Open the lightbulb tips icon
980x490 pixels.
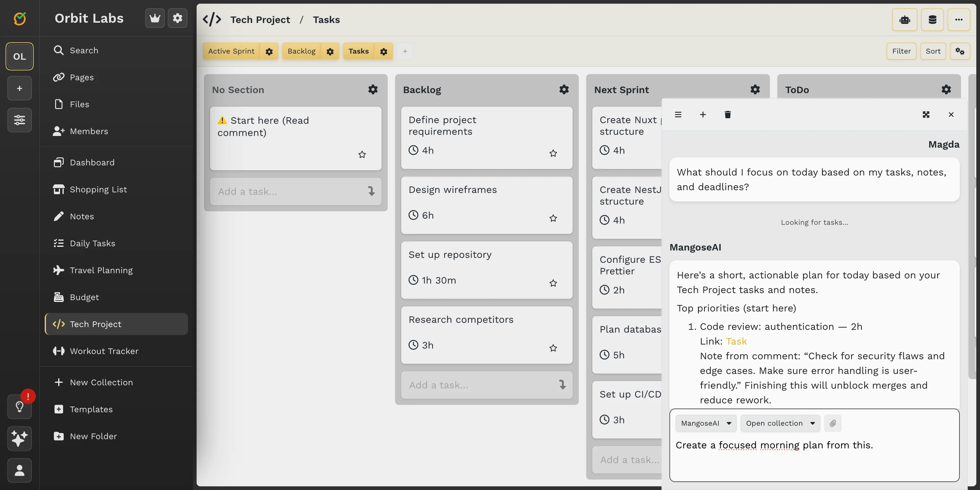coord(19,406)
